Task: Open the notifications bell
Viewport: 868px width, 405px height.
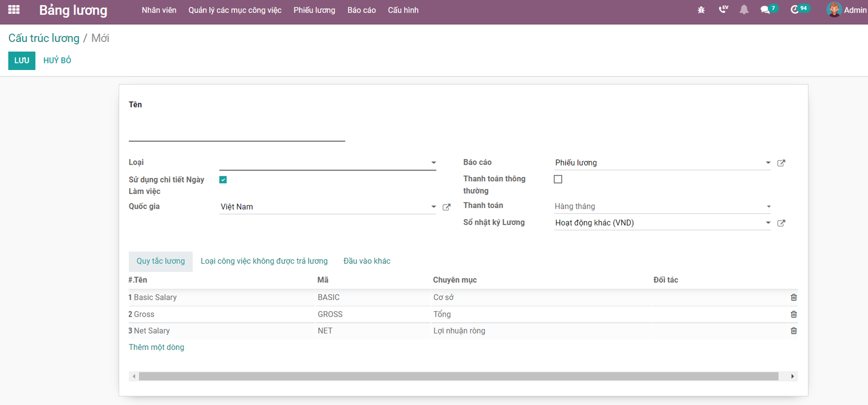Action: (x=744, y=10)
